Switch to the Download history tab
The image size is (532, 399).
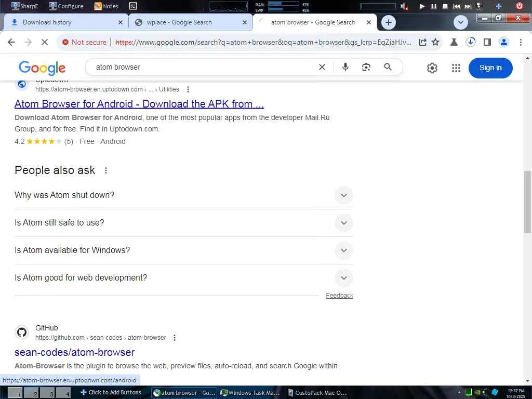tap(64, 22)
